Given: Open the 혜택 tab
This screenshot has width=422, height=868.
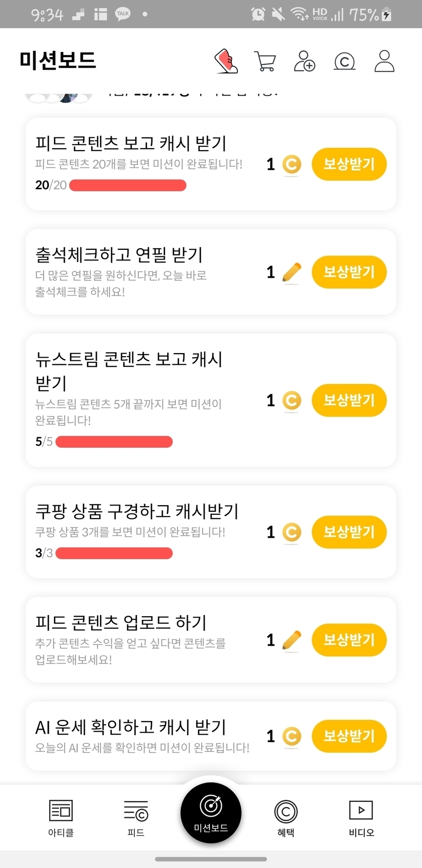Looking at the screenshot, I should 286,818.
